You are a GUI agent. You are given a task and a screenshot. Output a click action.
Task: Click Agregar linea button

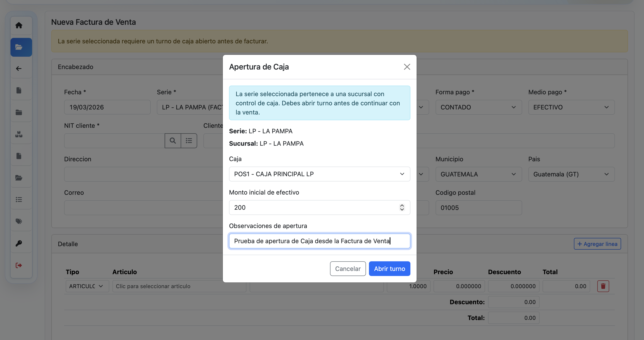pyautogui.click(x=597, y=244)
